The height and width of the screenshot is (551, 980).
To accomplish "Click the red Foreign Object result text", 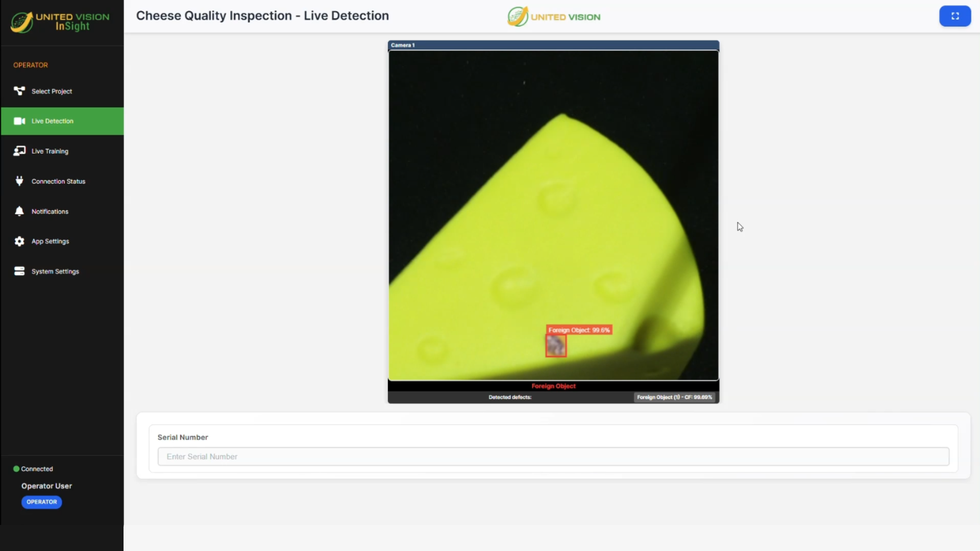I will click(553, 386).
